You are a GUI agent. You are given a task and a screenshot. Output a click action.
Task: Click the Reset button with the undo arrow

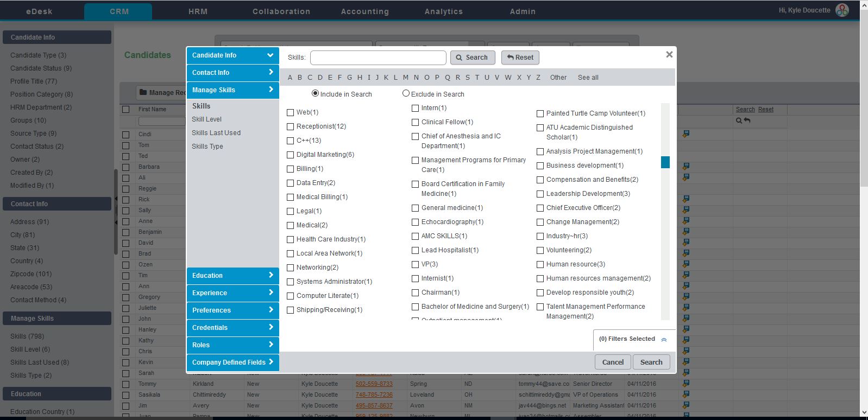tap(520, 58)
